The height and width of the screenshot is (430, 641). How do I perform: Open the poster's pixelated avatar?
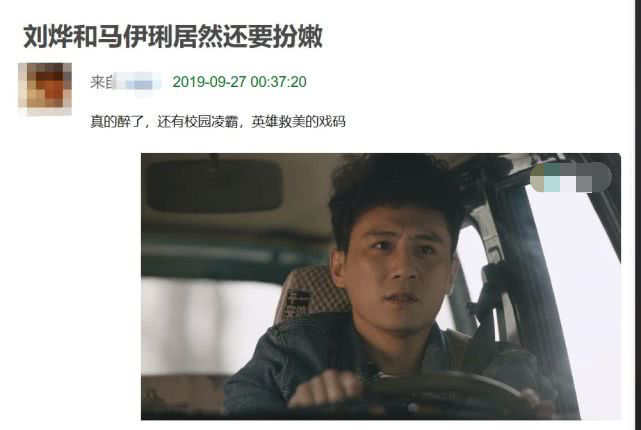[45, 89]
